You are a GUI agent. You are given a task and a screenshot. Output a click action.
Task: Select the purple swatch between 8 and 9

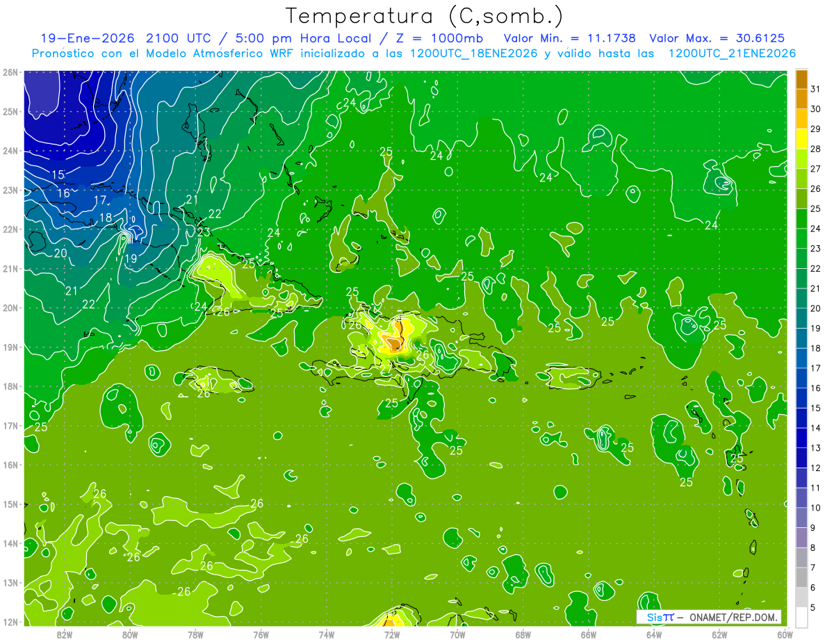click(x=801, y=538)
